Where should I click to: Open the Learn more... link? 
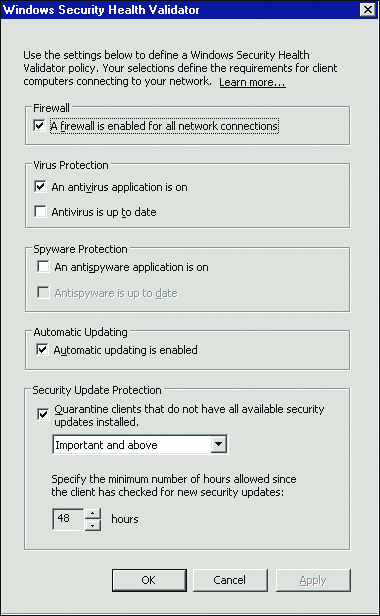coord(252,82)
